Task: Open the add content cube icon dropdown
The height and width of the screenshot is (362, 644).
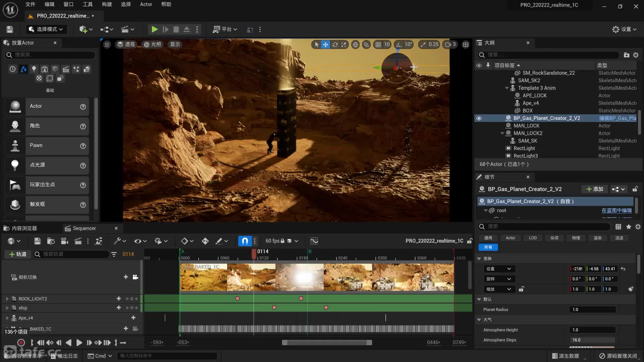Action: coord(86,29)
